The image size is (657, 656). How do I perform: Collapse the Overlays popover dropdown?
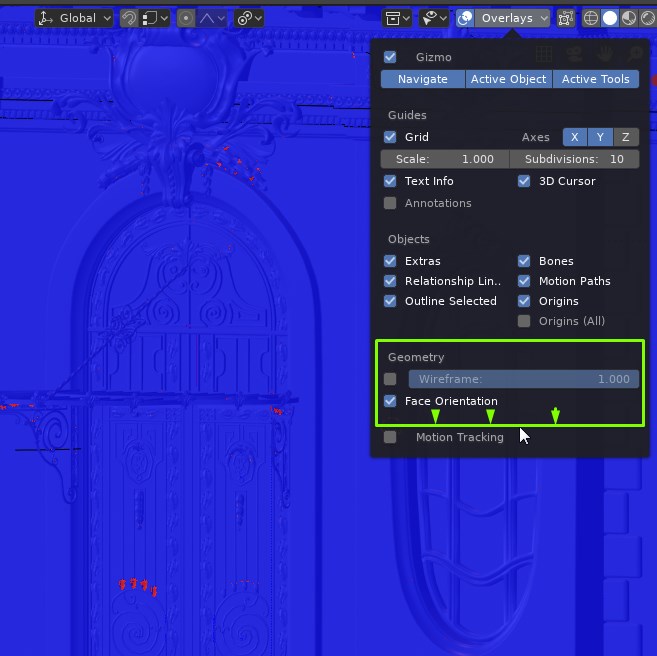point(512,18)
